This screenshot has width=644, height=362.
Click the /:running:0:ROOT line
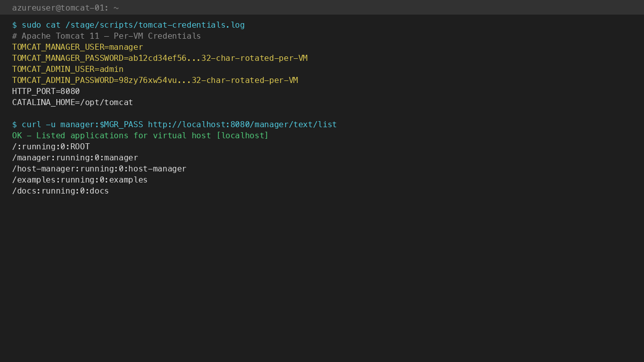click(51, 147)
